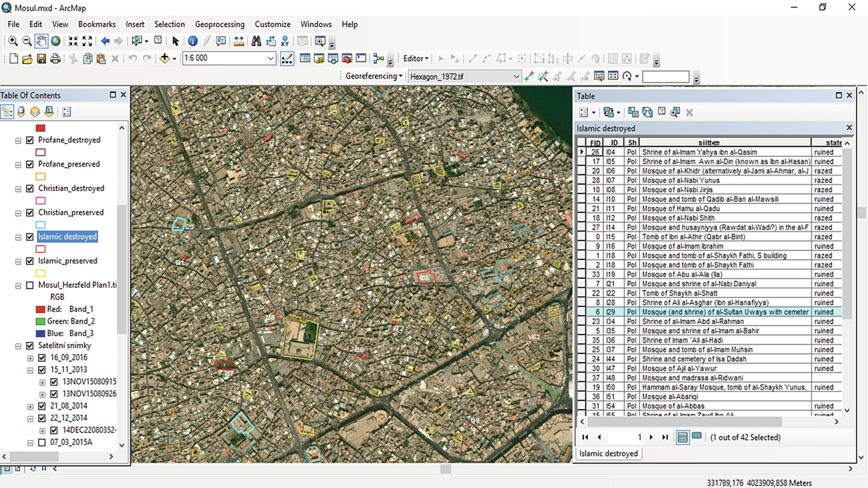The height and width of the screenshot is (488, 868).
Task: Move to first record in table
Action: pyautogui.click(x=585, y=437)
